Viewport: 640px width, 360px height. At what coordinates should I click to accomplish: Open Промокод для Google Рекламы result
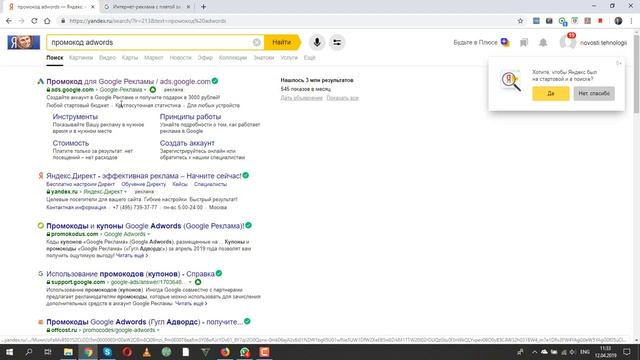(129, 81)
